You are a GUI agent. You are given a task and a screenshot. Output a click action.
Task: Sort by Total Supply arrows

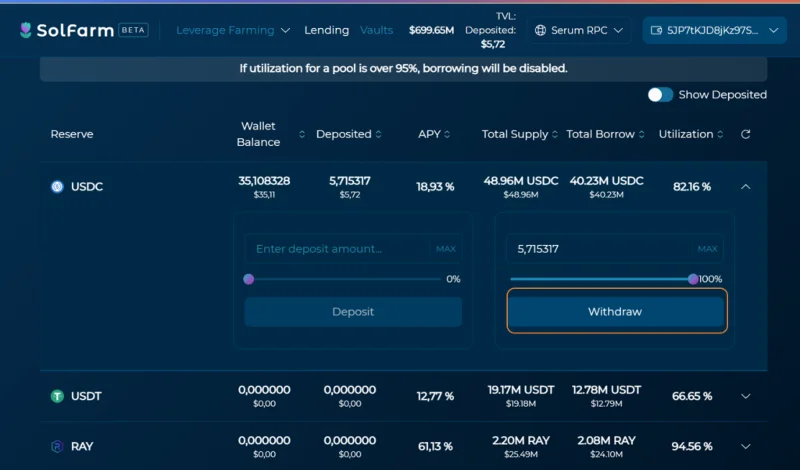(x=555, y=134)
